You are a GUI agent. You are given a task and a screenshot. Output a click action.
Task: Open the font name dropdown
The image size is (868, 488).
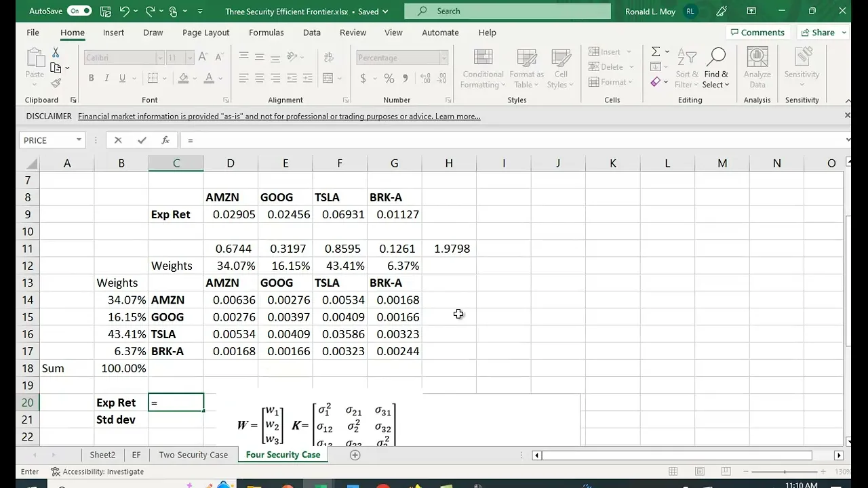tap(160, 58)
